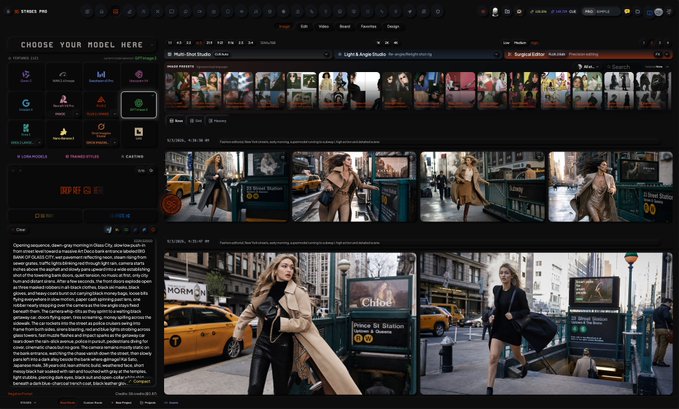679x409 pixels.
Task: Click the orange active image icon in the top toolbar
Action: [116, 12]
